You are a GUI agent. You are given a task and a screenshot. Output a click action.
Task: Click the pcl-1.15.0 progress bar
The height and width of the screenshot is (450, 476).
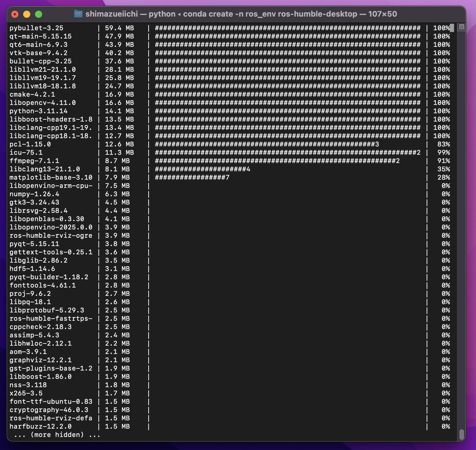(267, 144)
